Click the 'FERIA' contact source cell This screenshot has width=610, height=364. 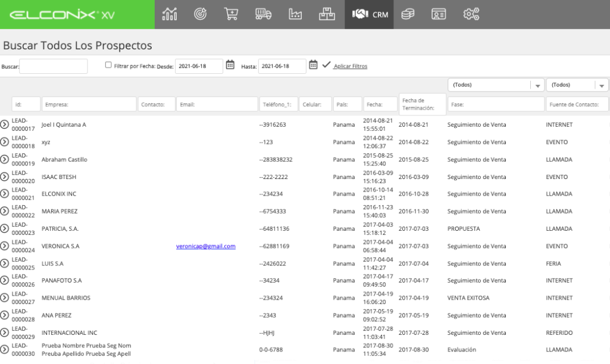553,263
